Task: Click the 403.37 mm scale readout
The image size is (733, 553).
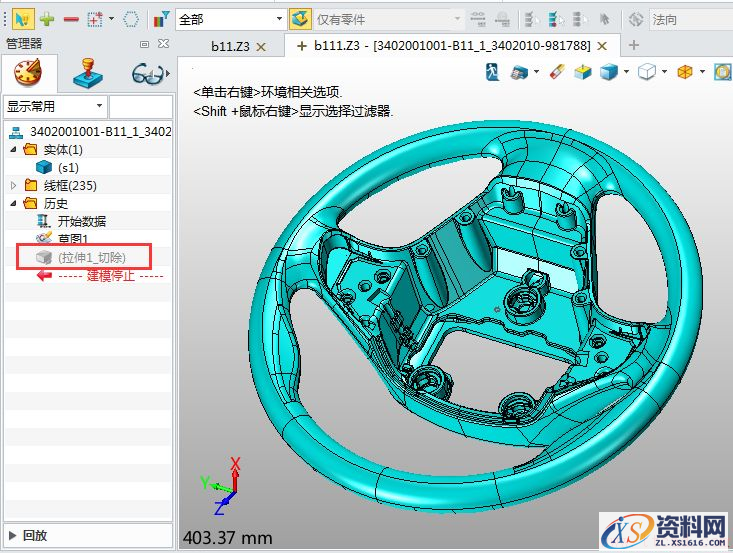Action: coord(228,538)
